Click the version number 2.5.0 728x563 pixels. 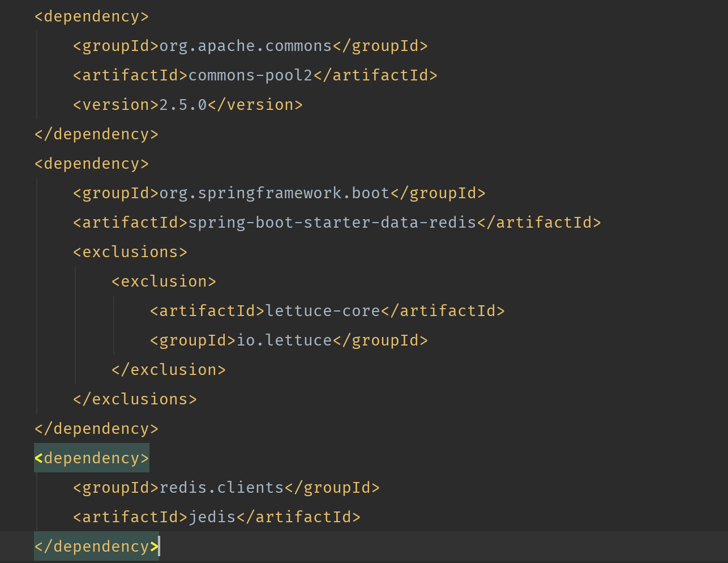(183, 105)
